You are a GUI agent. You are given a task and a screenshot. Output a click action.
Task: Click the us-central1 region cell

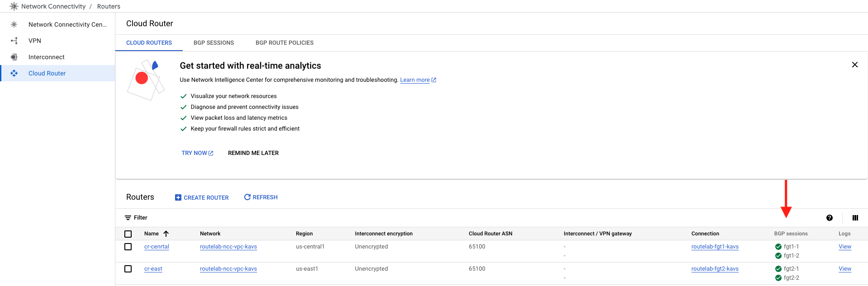pos(310,247)
